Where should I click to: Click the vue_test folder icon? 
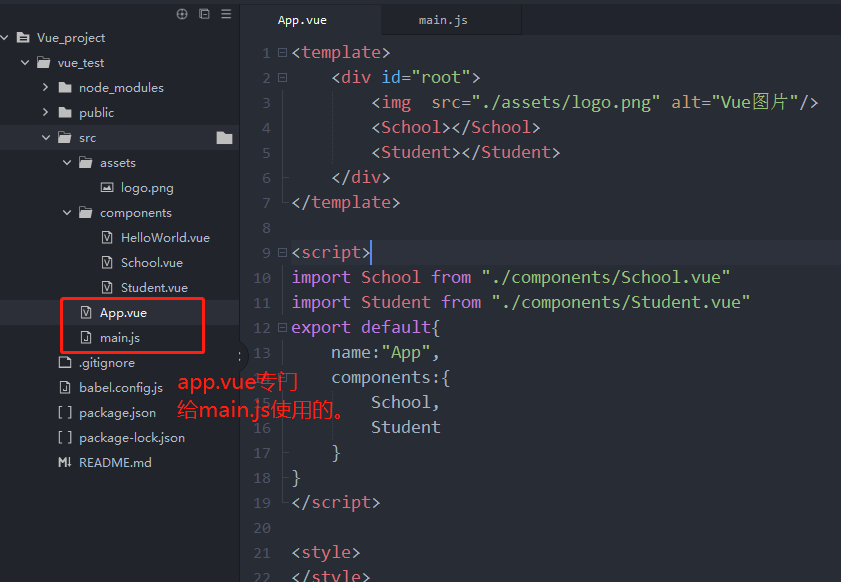(43, 63)
